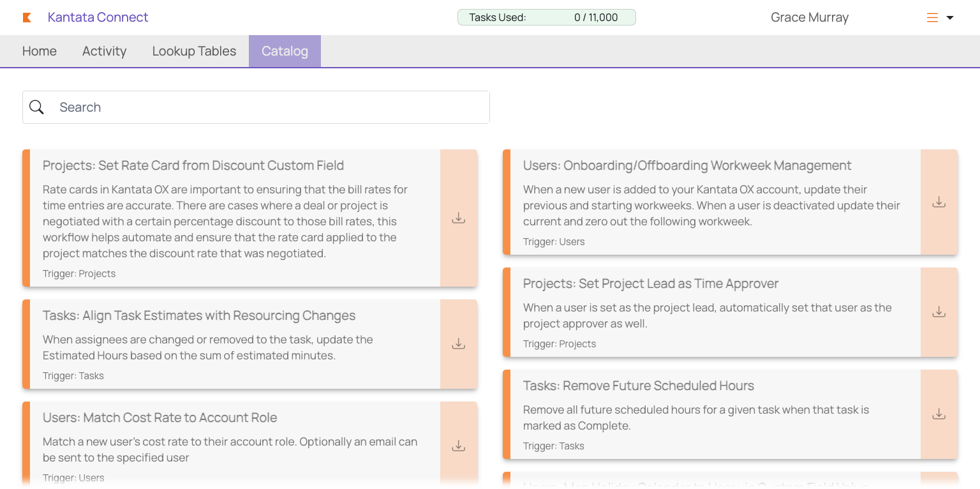Open the Home tab
Image resolution: width=980 pixels, height=489 pixels.
pyautogui.click(x=40, y=51)
